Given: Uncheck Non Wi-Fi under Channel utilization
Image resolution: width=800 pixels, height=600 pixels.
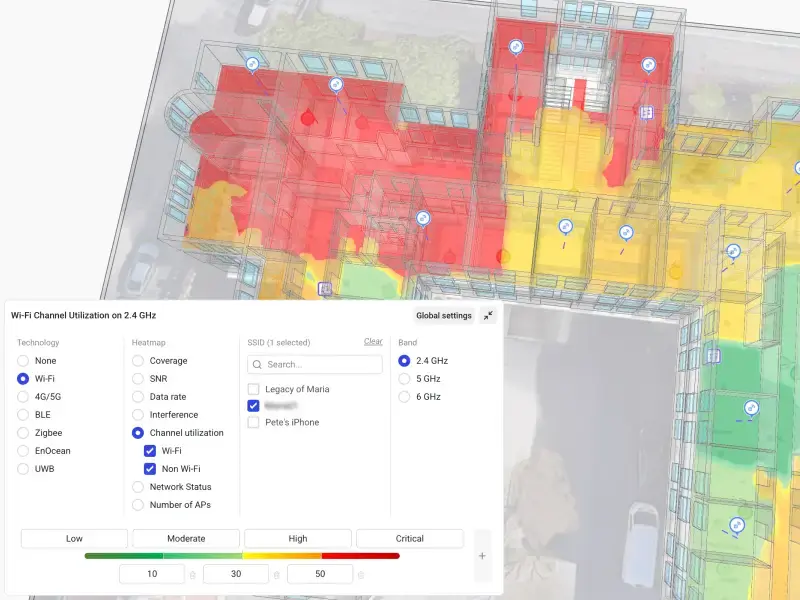Looking at the screenshot, I should 150,469.
